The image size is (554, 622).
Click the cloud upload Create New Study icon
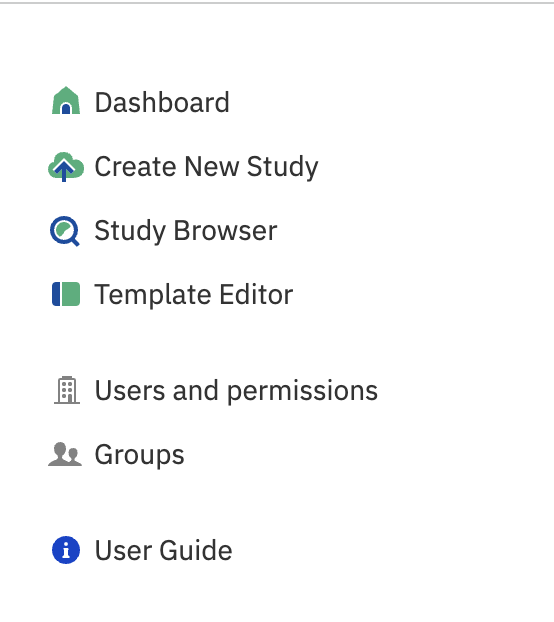66,167
